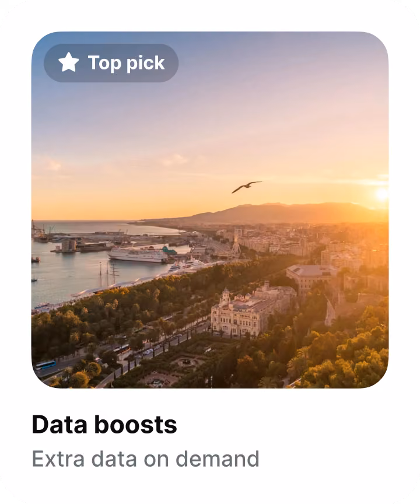Click the white yacht docked at pier
Screen dimensions: 420x504
point(187,267)
